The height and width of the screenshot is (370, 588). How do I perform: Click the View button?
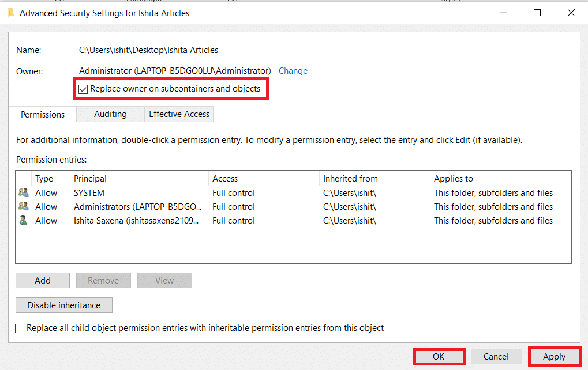164,281
